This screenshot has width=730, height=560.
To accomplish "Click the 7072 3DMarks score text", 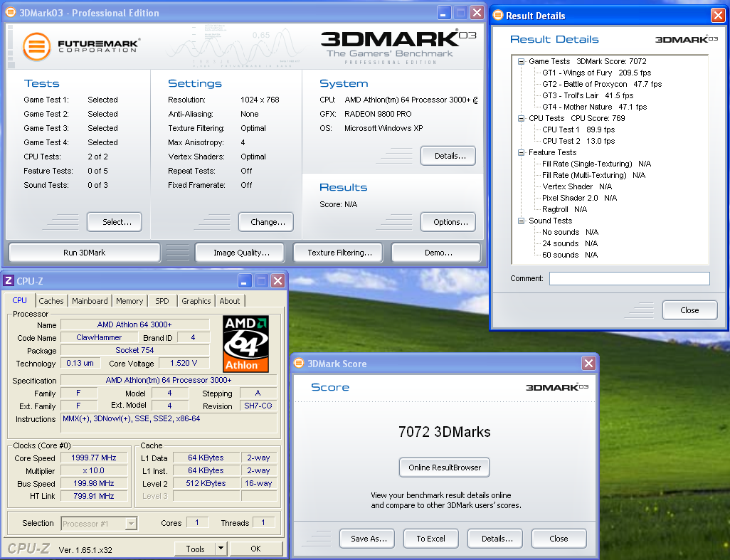I will pyautogui.click(x=445, y=431).
